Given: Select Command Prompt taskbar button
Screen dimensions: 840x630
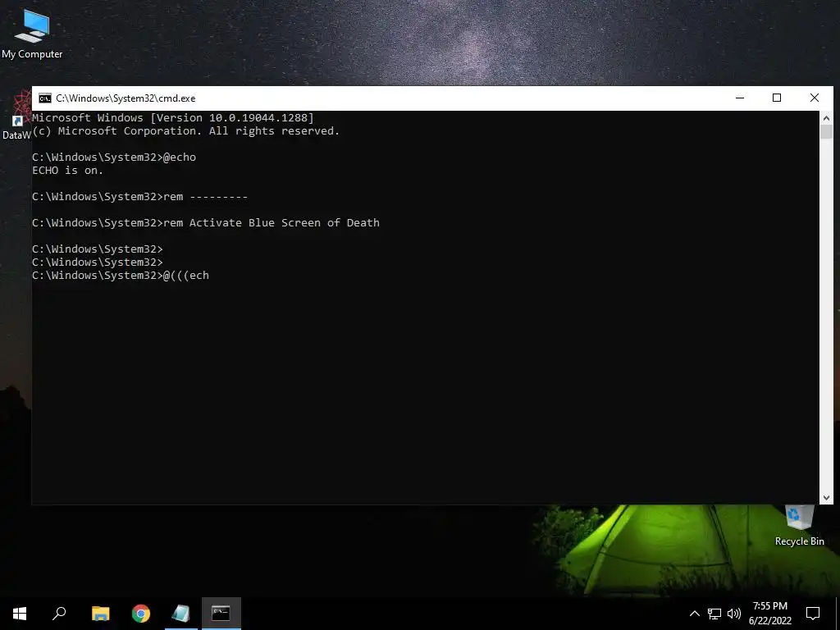Looking at the screenshot, I should click(221, 614).
